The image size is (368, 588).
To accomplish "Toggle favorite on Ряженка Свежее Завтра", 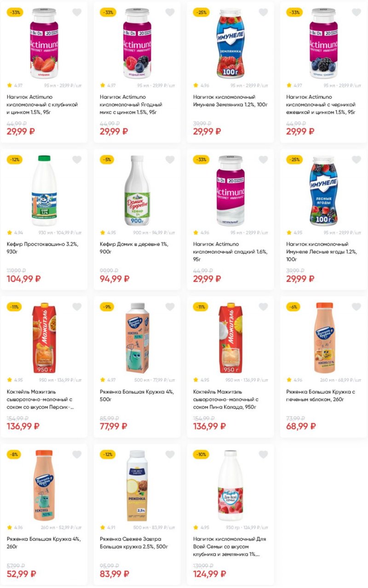I will tap(170, 454).
